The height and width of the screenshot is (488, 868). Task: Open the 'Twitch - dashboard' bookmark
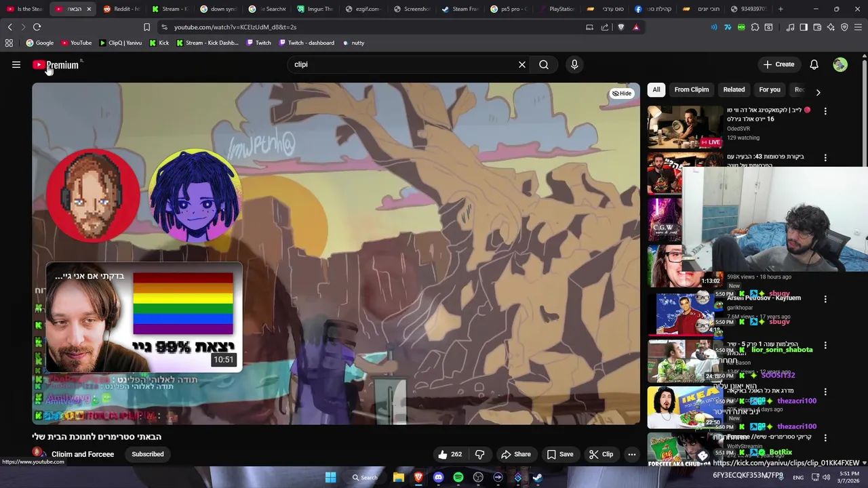pos(306,43)
